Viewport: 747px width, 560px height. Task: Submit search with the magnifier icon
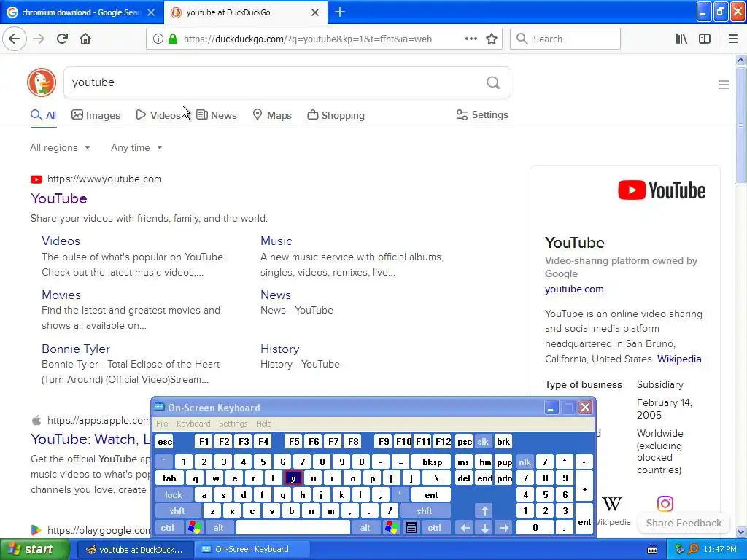[493, 82]
